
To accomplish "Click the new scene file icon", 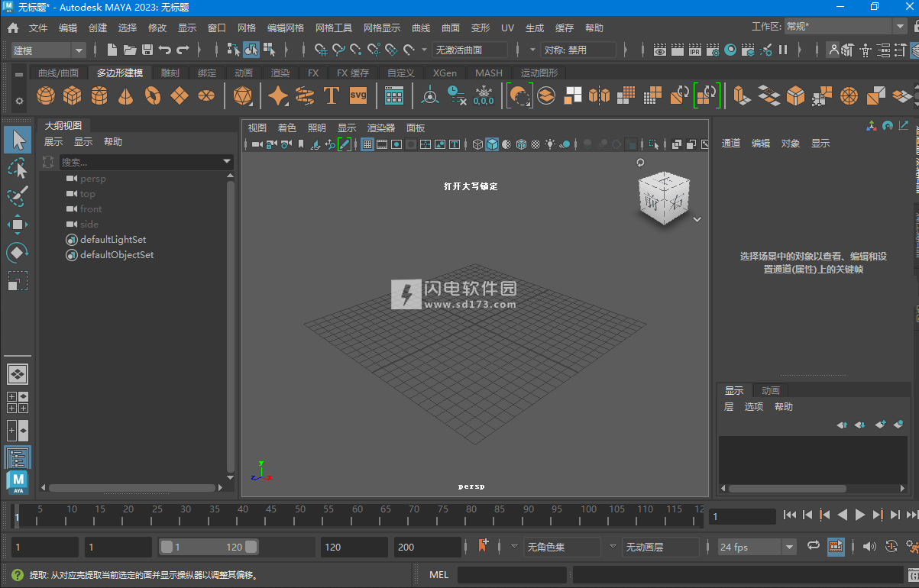I will point(112,50).
